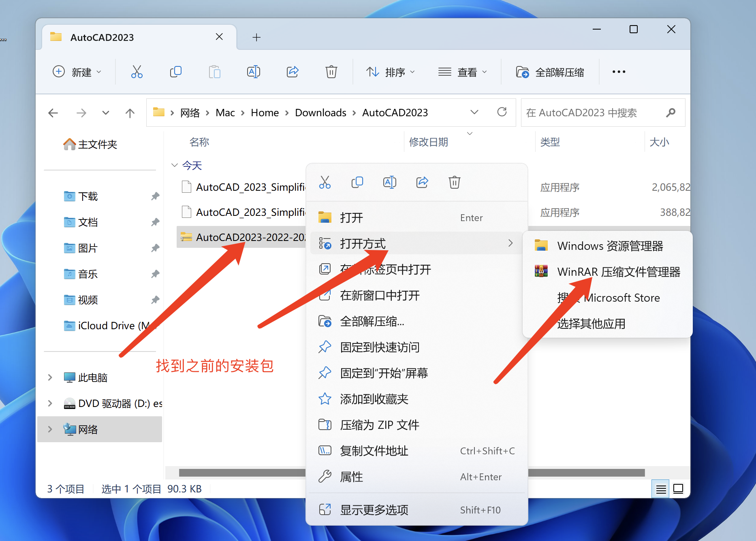This screenshot has width=756, height=541.
Task: Open the 新建 dropdown
Action: pos(77,72)
